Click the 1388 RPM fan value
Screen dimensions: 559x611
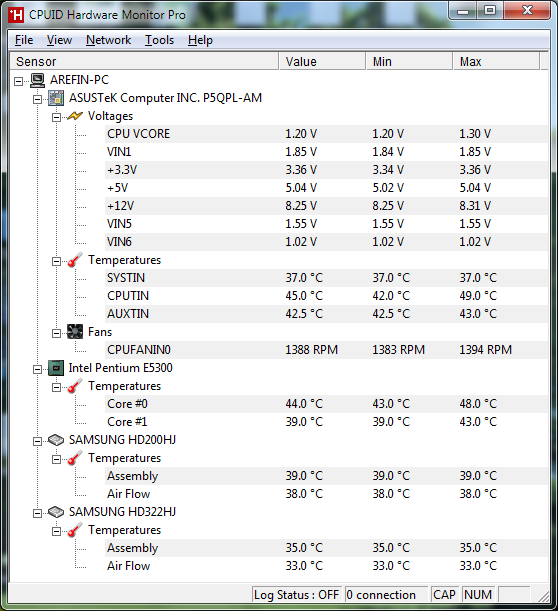[x=311, y=350]
